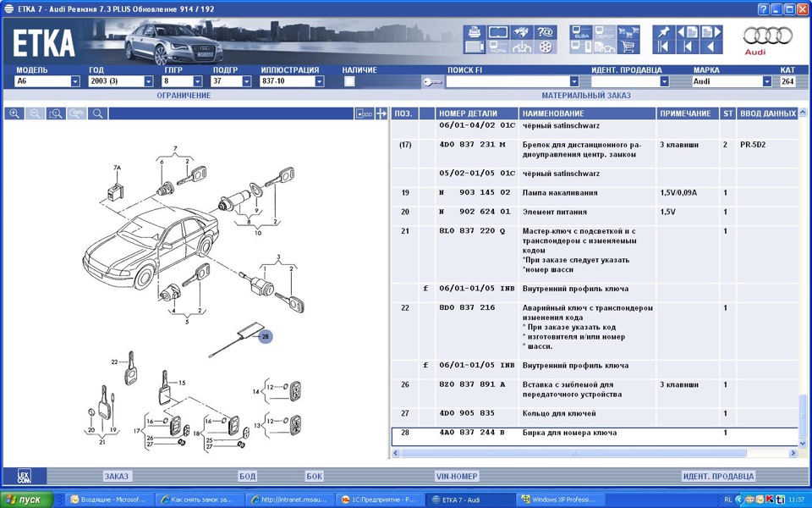812x508 pixels.
Task: Click the DEPOT icon
Action: [604, 32]
